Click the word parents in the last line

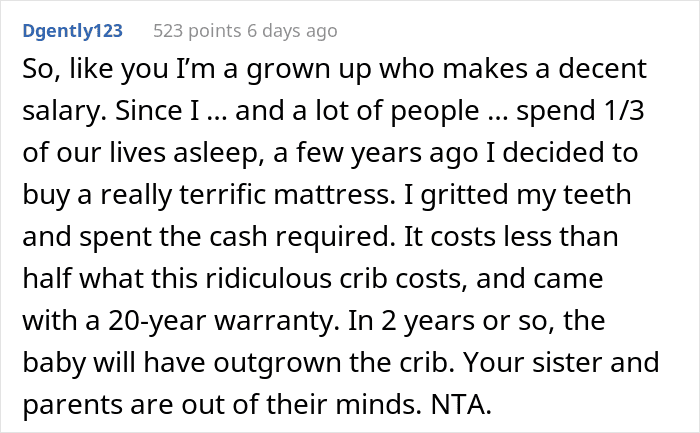click(72, 405)
